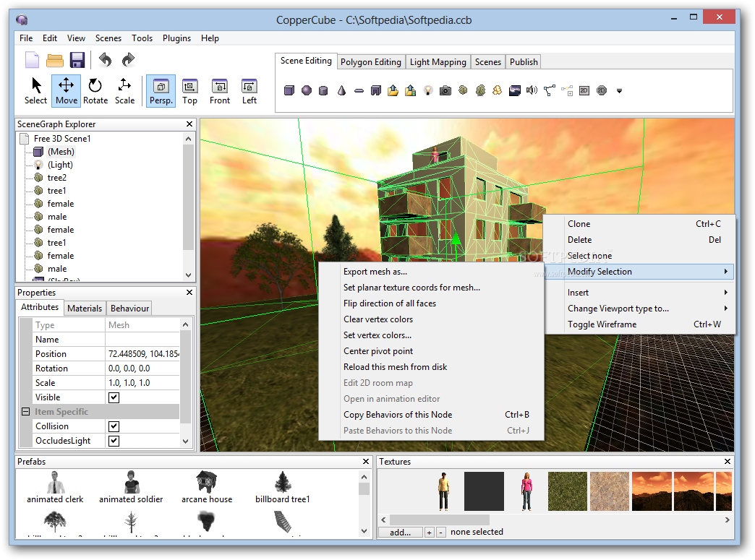Screen dimensions: 755x560
Task: Open toolbar overflow dropdown arrow
Action: point(619,90)
